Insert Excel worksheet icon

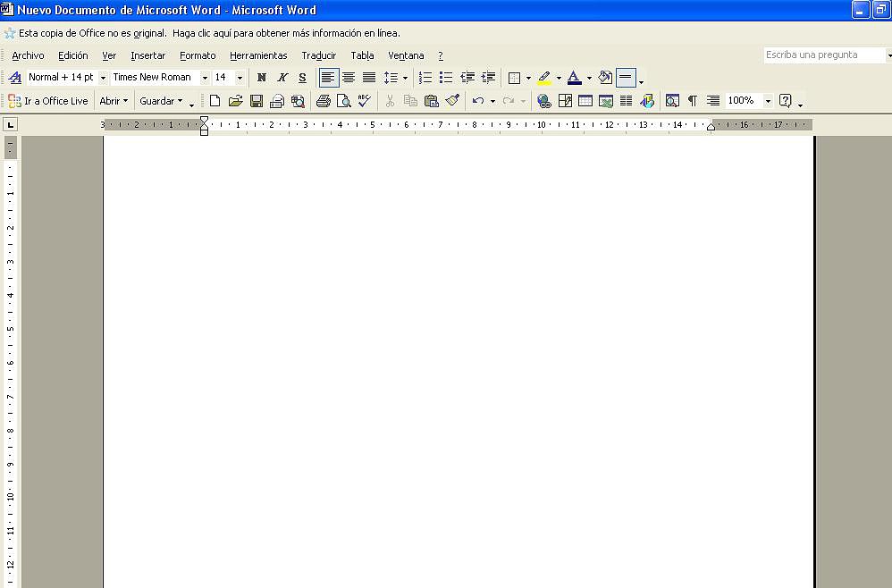606,101
